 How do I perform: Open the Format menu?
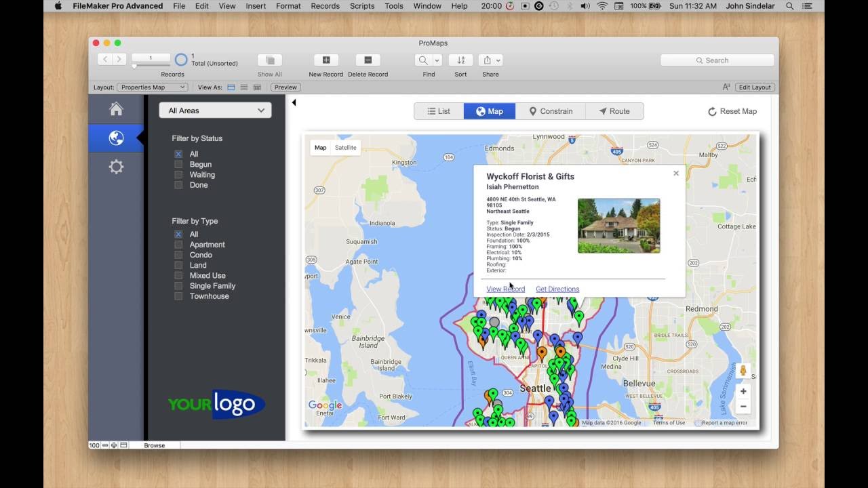pyautogui.click(x=288, y=6)
